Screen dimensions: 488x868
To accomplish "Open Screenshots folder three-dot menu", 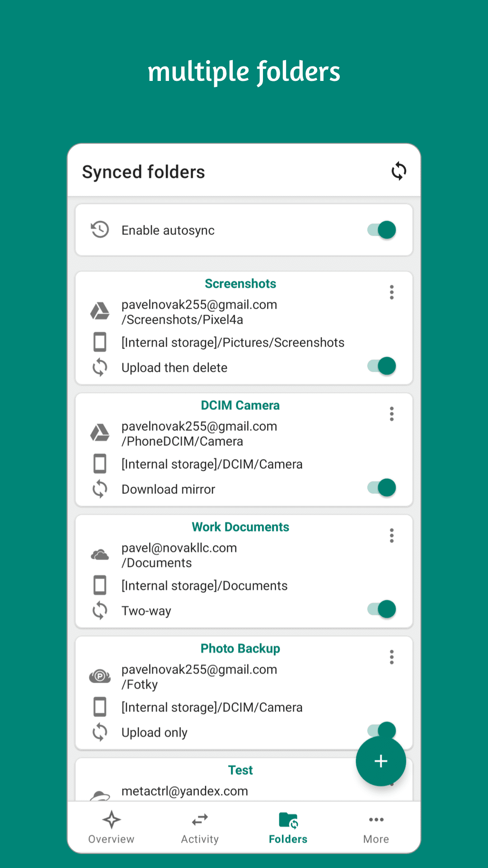I will [x=392, y=292].
